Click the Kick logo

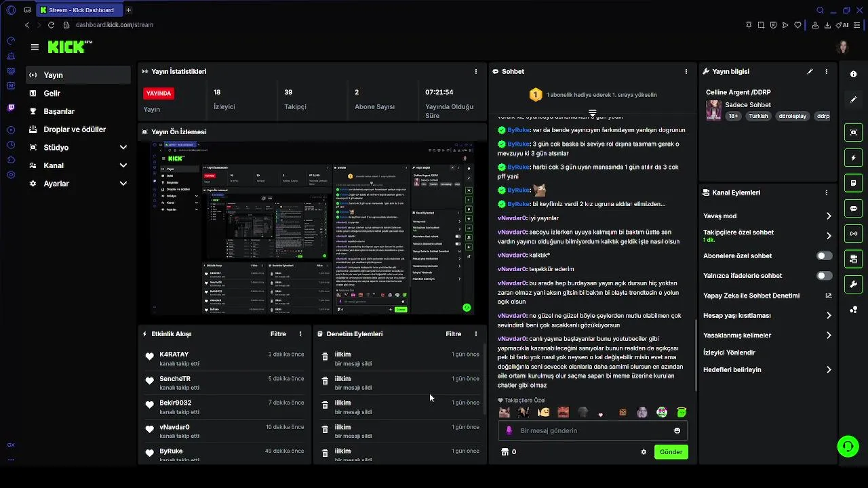click(70, 46)
